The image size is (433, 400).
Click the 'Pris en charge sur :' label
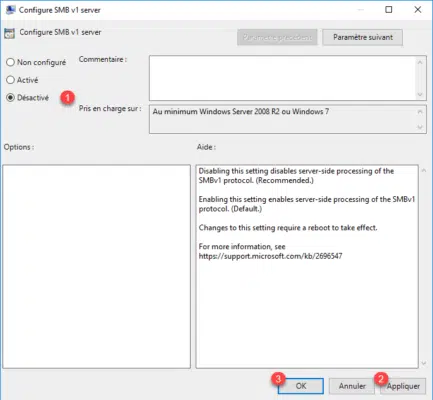[110, 109]
